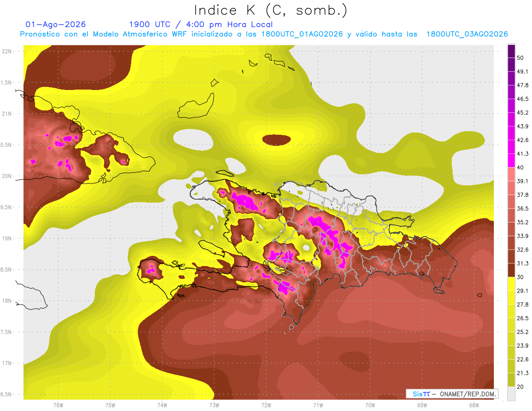Click the colorbar value '50'

click(521, 58)
